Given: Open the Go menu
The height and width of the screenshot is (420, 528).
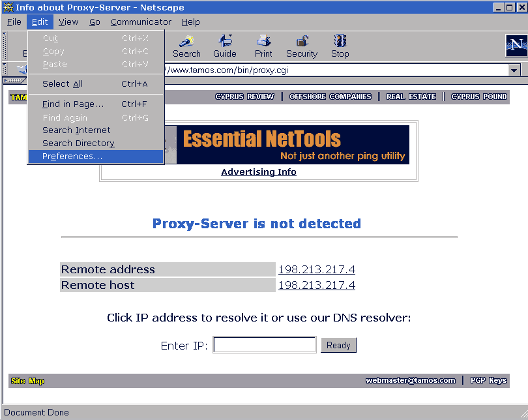Looking at the screenshot, I should click(x=95, y=22).
